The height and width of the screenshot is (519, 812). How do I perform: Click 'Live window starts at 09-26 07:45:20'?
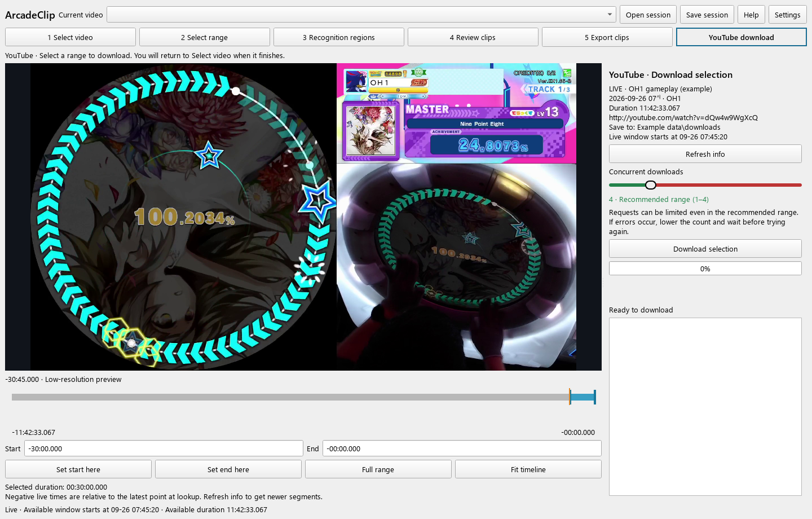[x=668, y=137]
